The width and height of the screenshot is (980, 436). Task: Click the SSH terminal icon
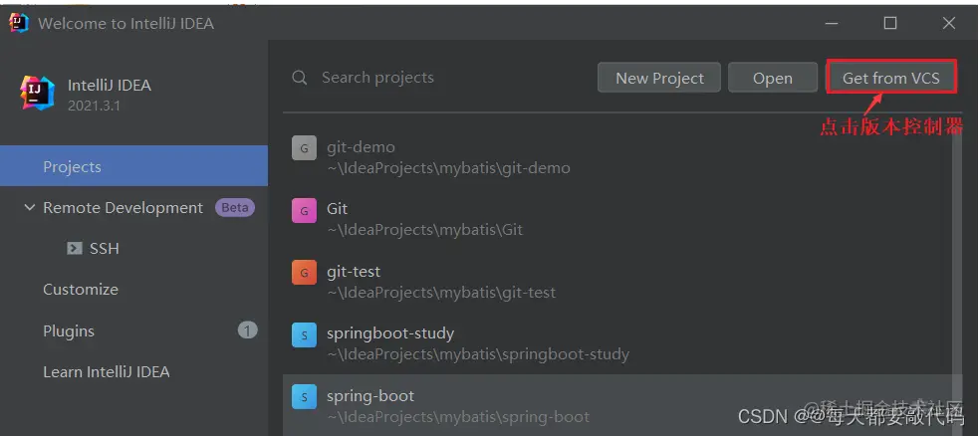click(75, 249)
